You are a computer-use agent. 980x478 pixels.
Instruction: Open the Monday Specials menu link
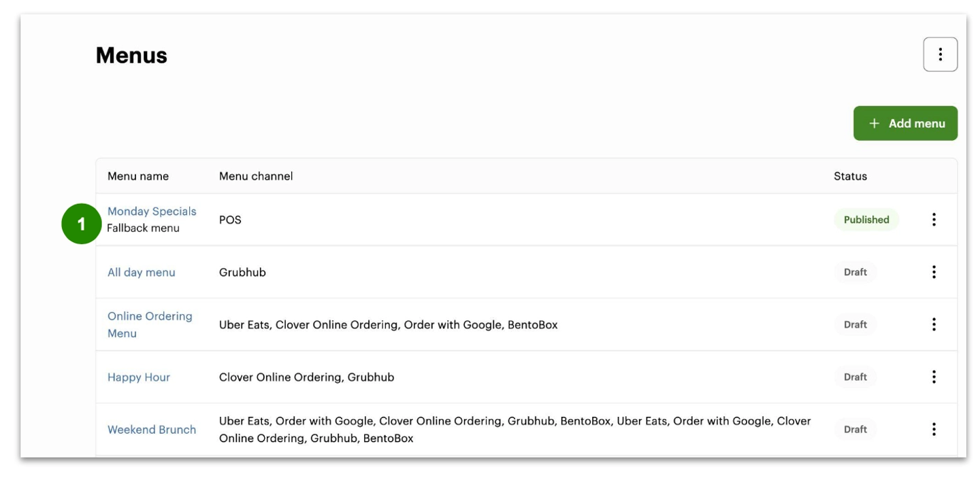152,211
